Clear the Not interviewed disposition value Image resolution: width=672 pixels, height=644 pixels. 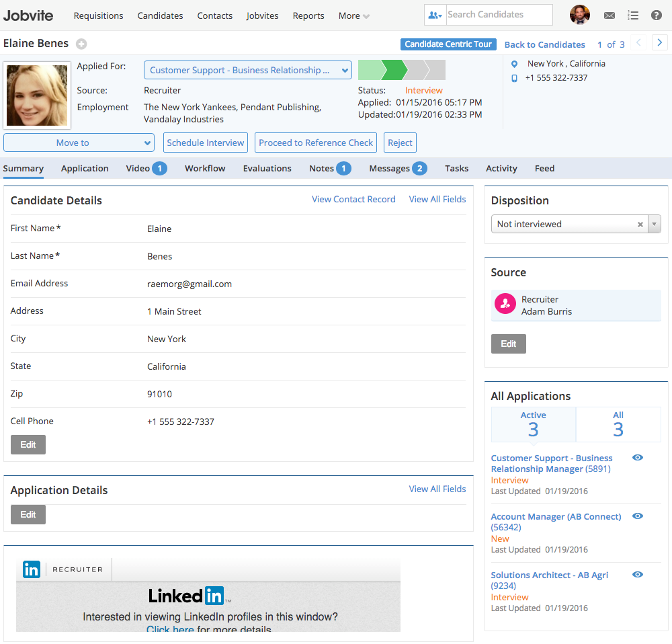pyautogui.click(x=640, y=225)
